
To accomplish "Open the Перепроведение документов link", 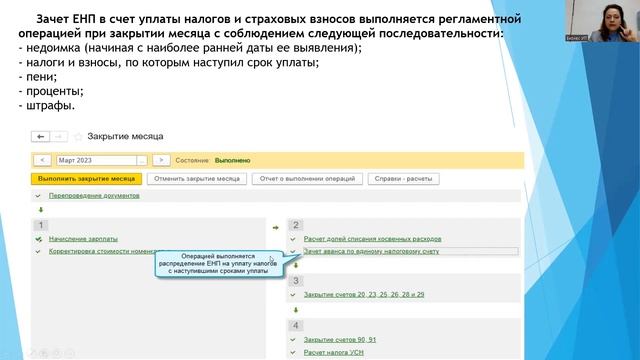I will pyautogui.click(x=94, y=196).
